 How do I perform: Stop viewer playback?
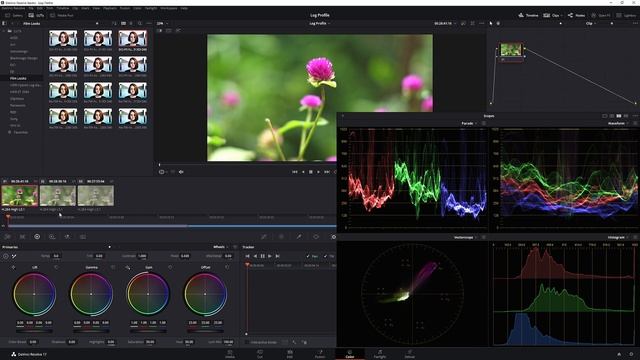tap(311, 172)
